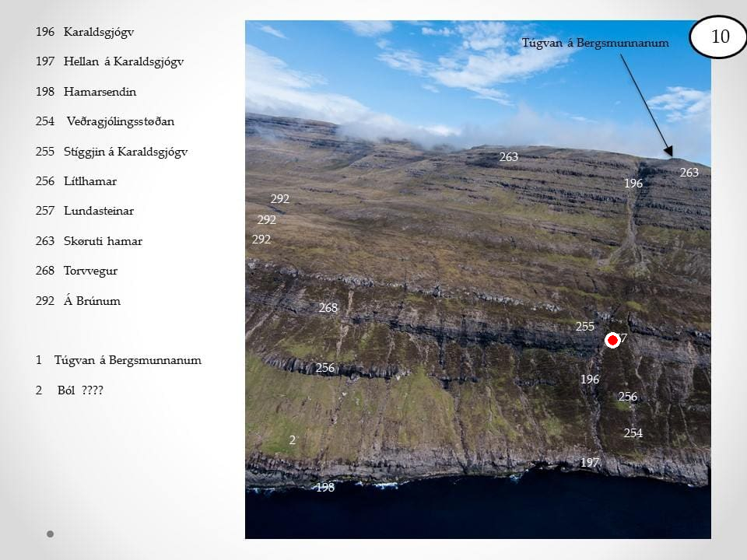Pick legend entry 257 Lundasteinar
The width and height of the screenshot is (747, 560).
pos(84,211)
